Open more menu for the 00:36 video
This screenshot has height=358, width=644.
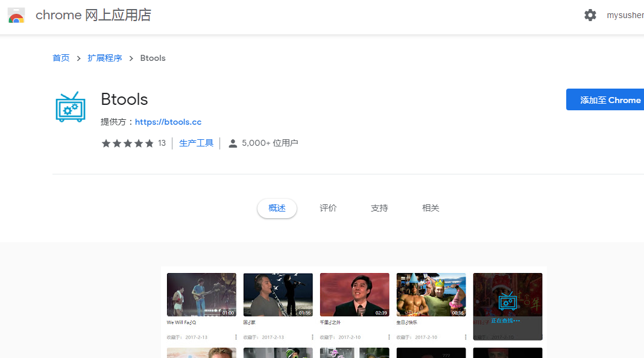(x=466, y=337)
